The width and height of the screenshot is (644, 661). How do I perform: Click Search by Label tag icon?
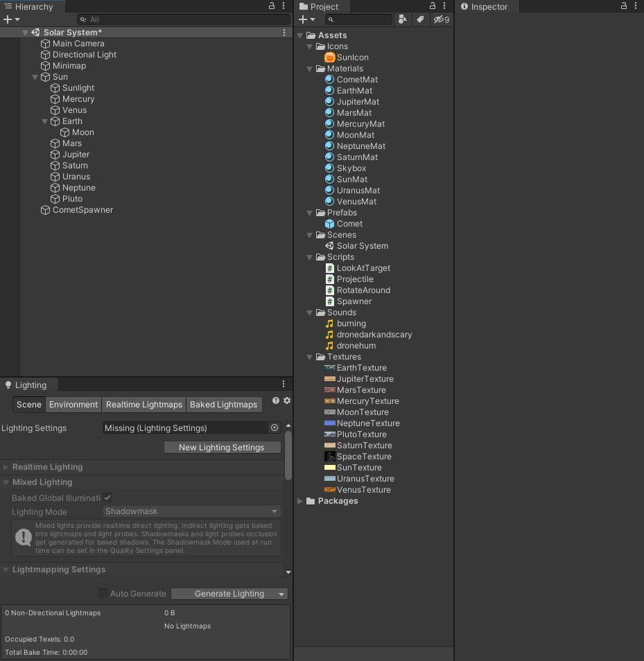tap(421, 19)
